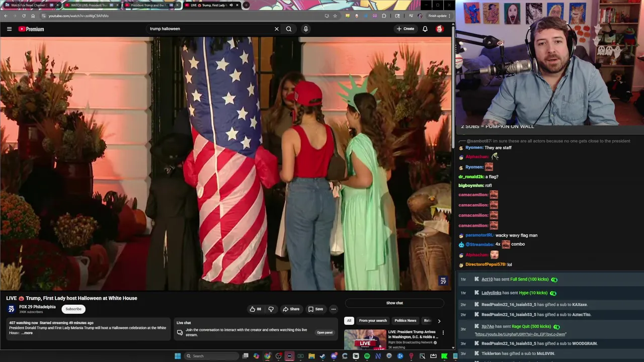Screen dimensions: 644x362
Task: Open Spotify from the taskbar
Action: click(x=367, y=356)
